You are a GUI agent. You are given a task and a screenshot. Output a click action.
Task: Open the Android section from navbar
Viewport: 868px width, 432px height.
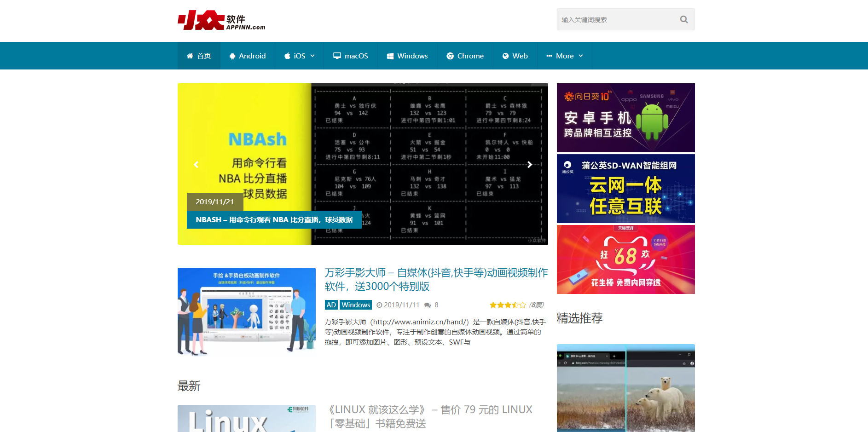(248, 56)
